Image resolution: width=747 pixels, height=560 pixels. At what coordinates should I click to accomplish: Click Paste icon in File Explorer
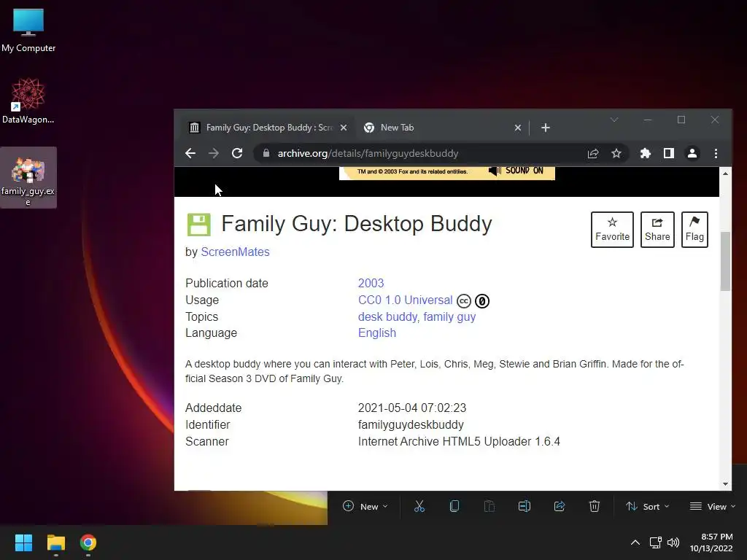point(489,507)
